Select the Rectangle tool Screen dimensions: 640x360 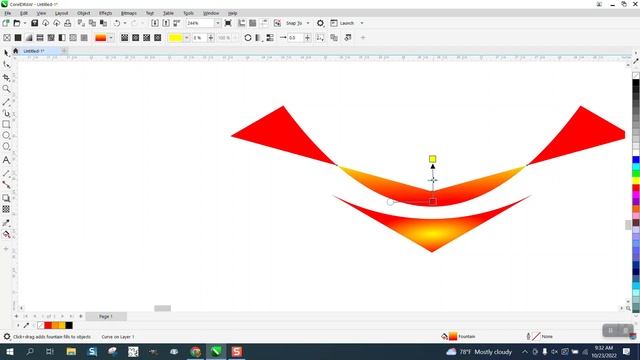[6, 124]
